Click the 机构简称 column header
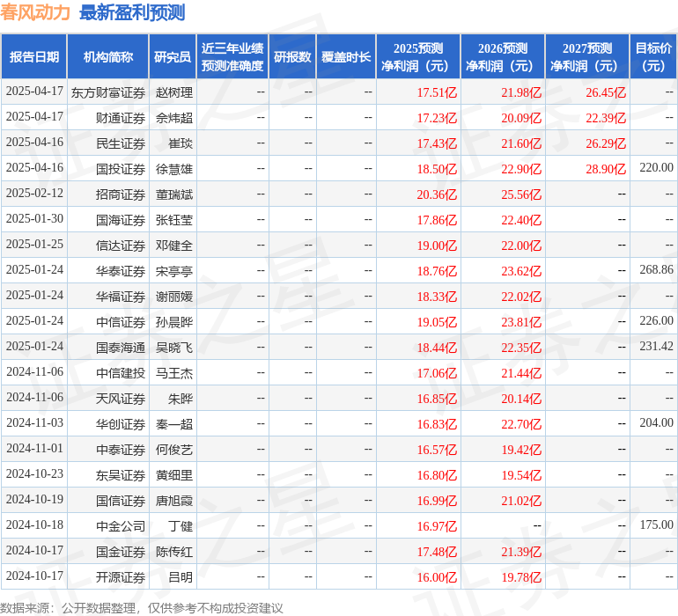678x616 pixels. [x=108, y=57]
